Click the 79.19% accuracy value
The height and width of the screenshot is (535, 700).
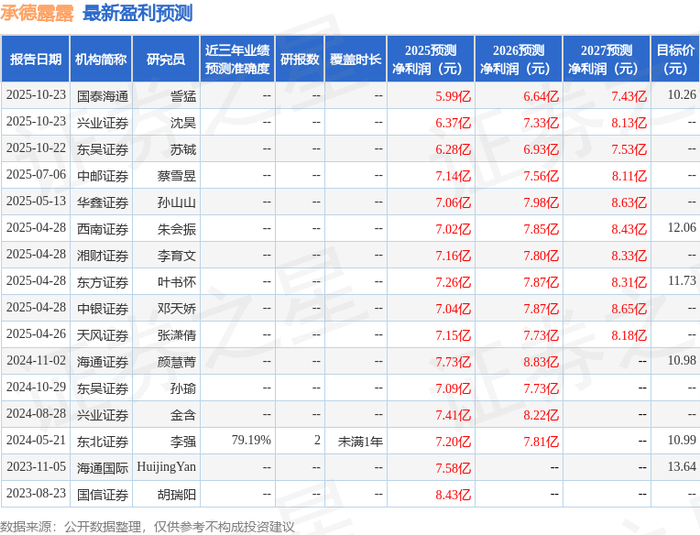tap(251, 440)
